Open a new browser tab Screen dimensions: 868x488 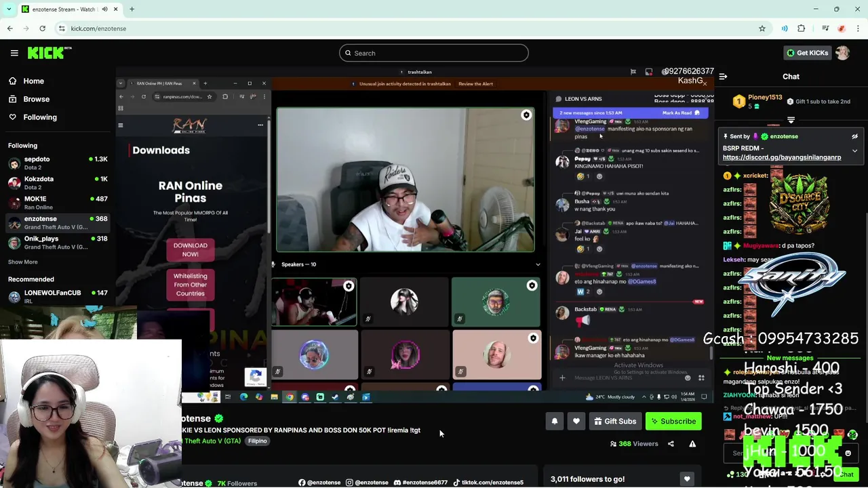(132, 9)
